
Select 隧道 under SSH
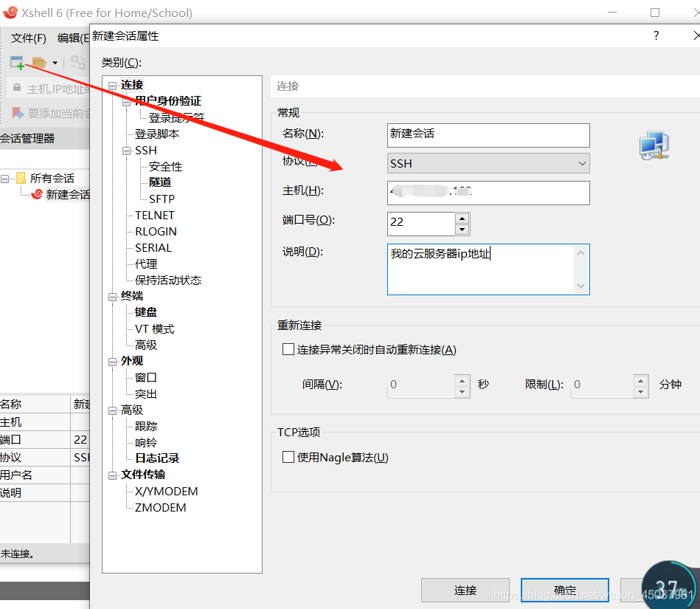point(160,182)
